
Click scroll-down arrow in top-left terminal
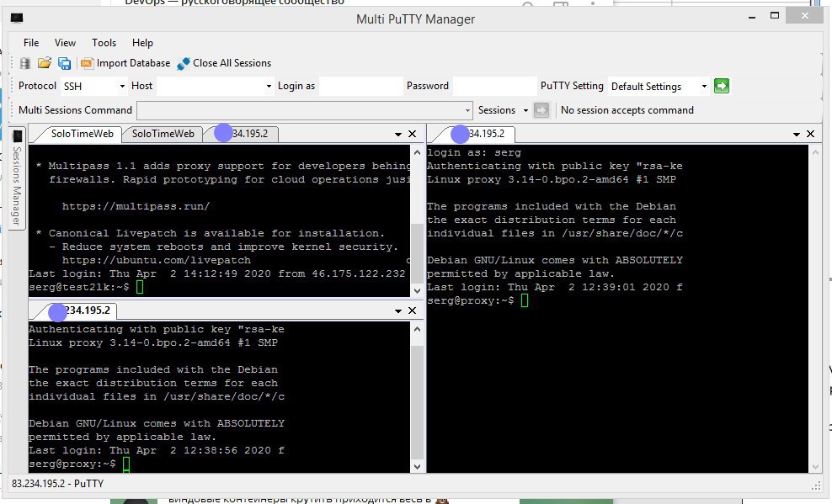pyautogui.click(x=417, y=290)
